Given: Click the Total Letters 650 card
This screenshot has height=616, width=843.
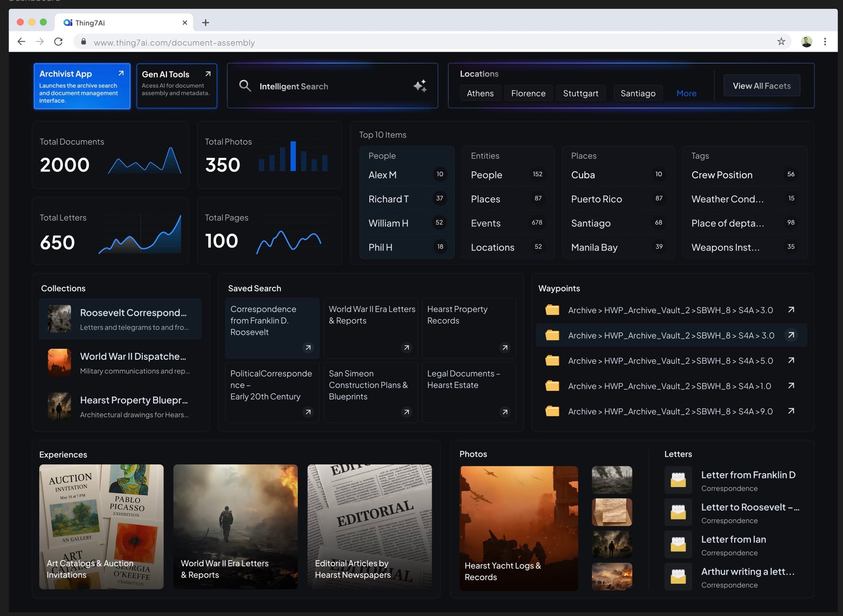Looking at the screenshot, I should [x=110, y=231].
